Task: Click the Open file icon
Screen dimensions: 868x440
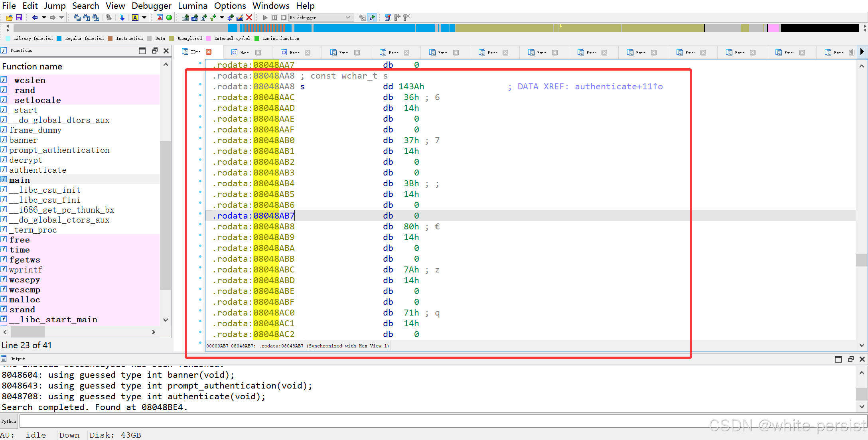Action: [9, 18]
